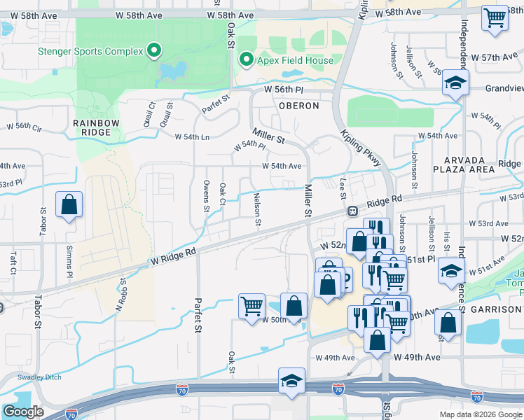Click the RAINBOW RIDGE neighborhood label
Screen dimensions: 524x420
coord(96,128)
